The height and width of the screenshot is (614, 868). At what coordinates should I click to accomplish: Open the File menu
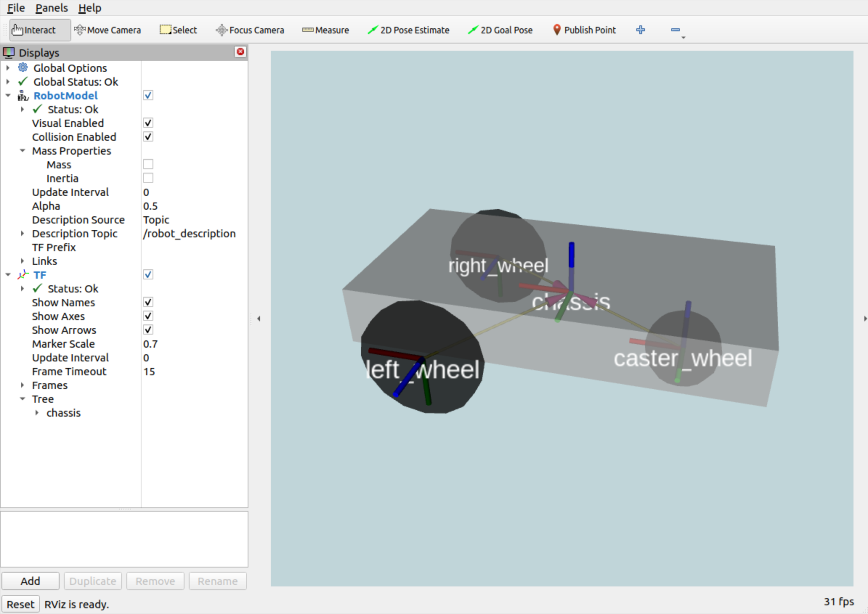click(16, 8)
